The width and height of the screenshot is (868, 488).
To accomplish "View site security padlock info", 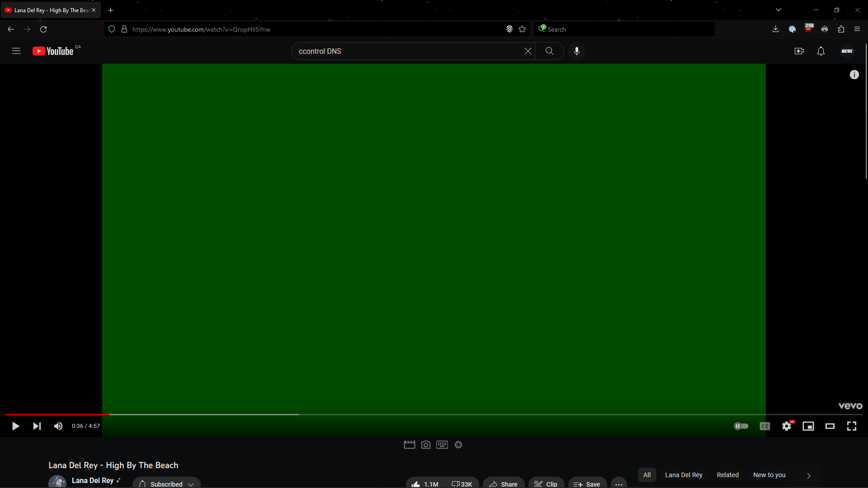I will 124,29.
